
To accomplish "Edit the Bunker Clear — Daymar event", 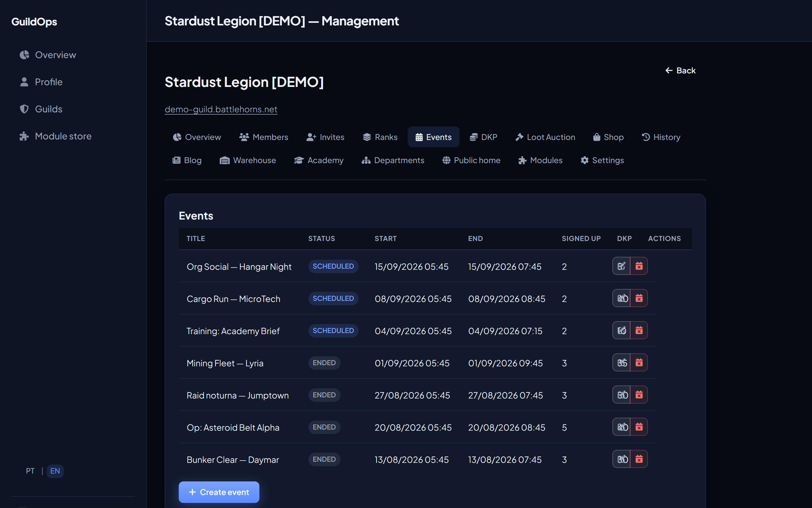I will pos(621,459).
